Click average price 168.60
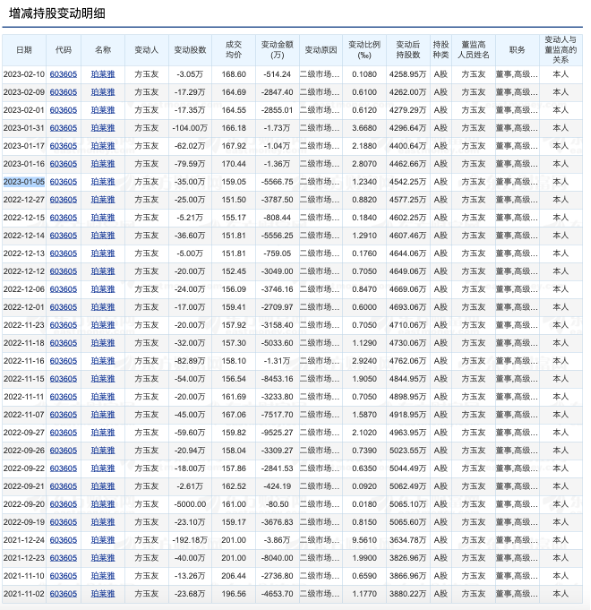The width and height of the screenshot is (591, 610). [x=233, y=74]
